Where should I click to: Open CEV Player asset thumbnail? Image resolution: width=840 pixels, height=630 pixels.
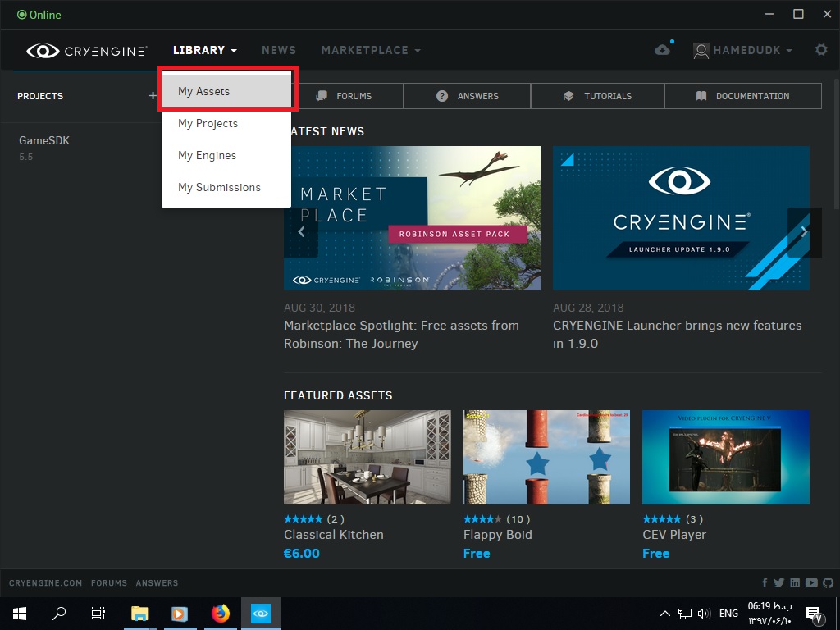tap(726, 457)
